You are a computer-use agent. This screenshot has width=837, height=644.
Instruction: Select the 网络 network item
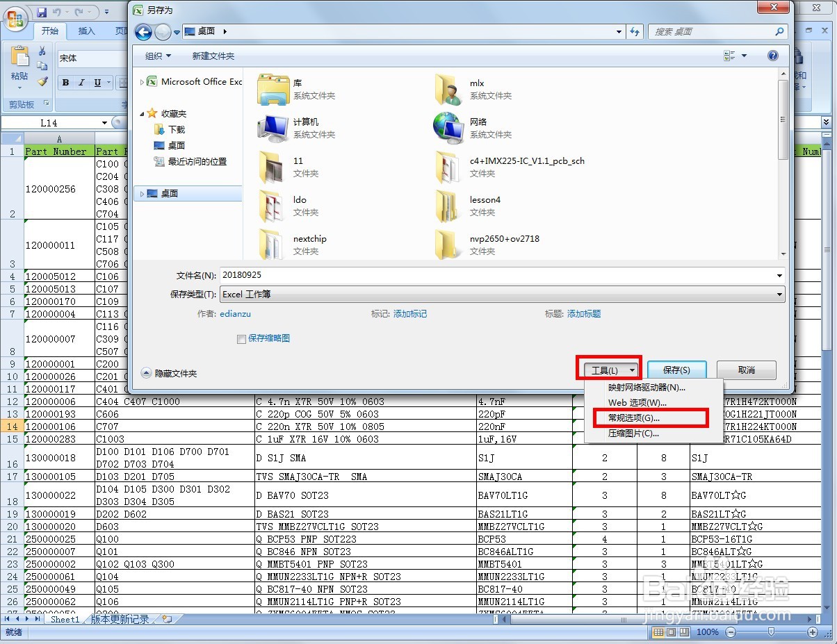coord(473,128)
